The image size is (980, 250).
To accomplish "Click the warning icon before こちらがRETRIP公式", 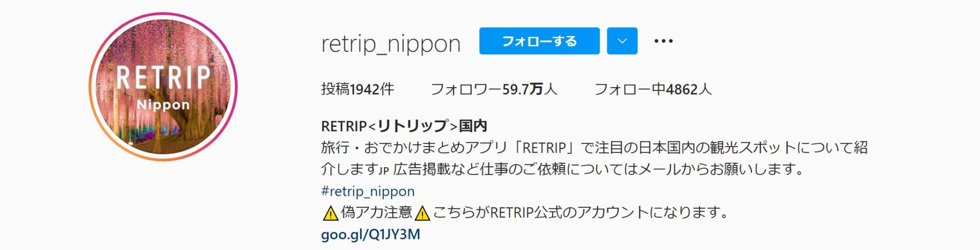I will (423, 213).
